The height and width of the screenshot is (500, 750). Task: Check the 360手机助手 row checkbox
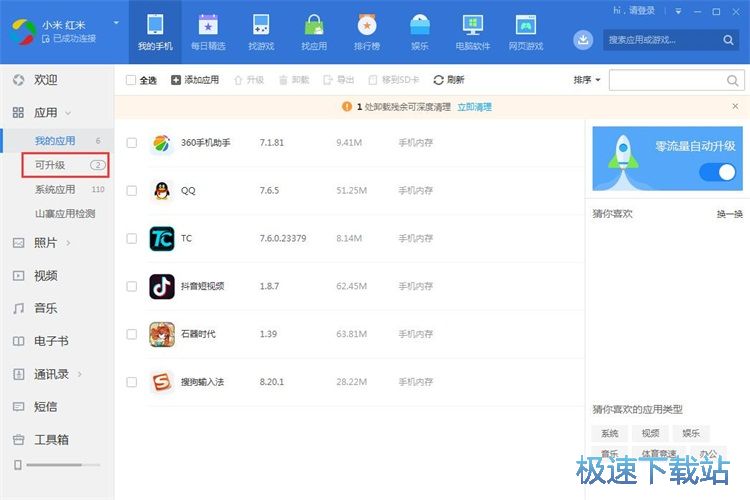coord(132,143)
